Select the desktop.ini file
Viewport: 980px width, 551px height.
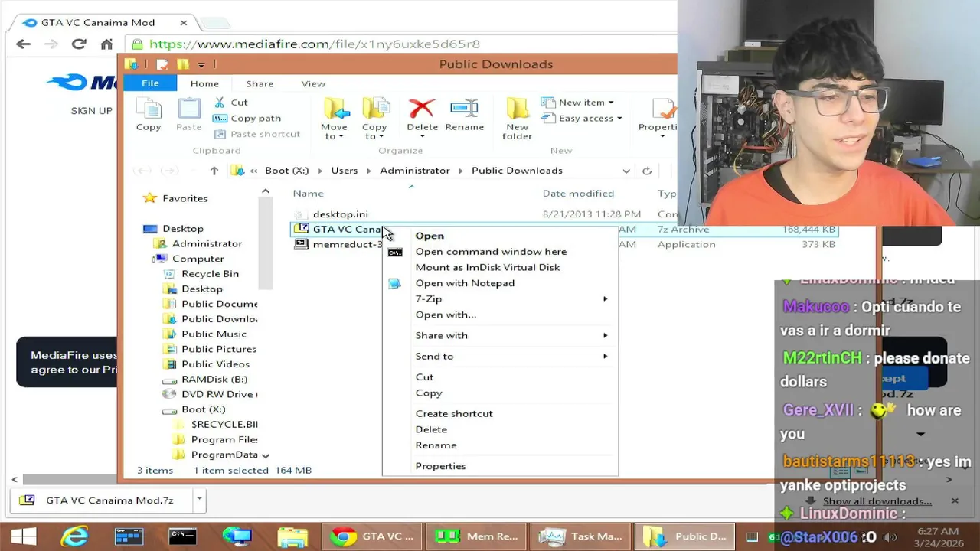point(340,214)
